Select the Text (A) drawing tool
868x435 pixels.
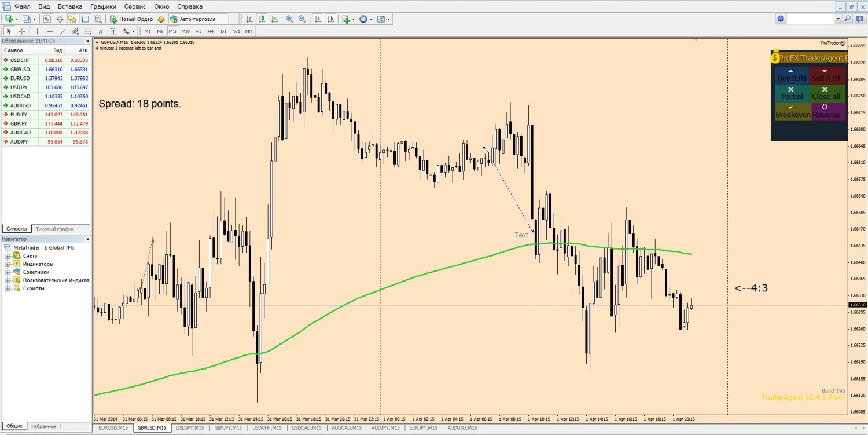click(101, 31)
